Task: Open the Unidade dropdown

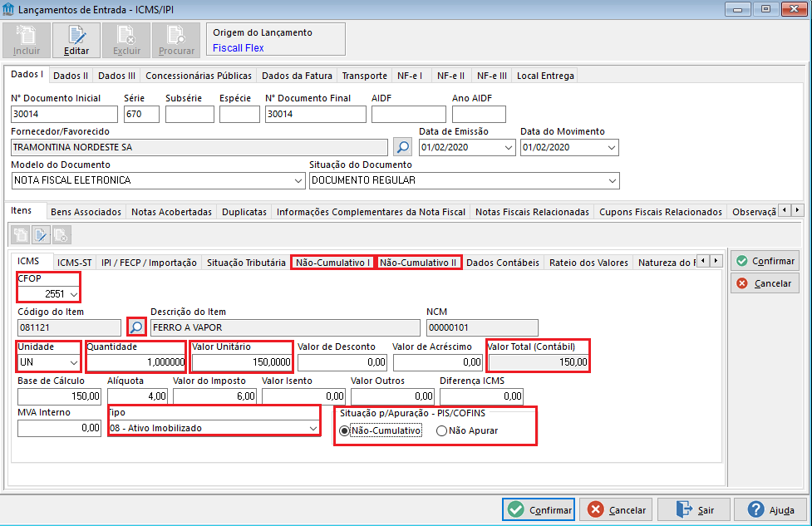Action: click(x=73, y=362)
